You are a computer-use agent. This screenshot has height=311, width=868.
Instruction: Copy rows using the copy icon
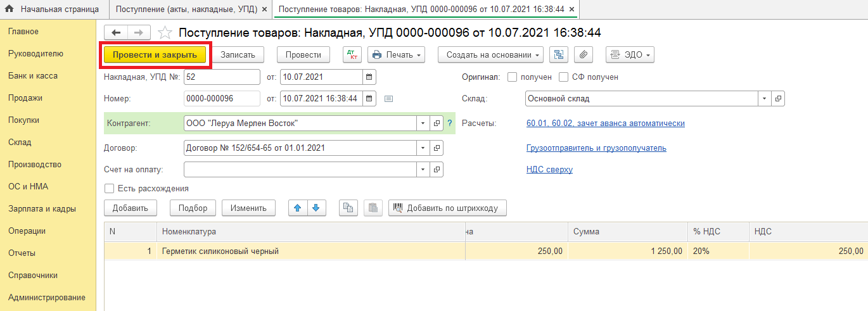pos(348,208)
